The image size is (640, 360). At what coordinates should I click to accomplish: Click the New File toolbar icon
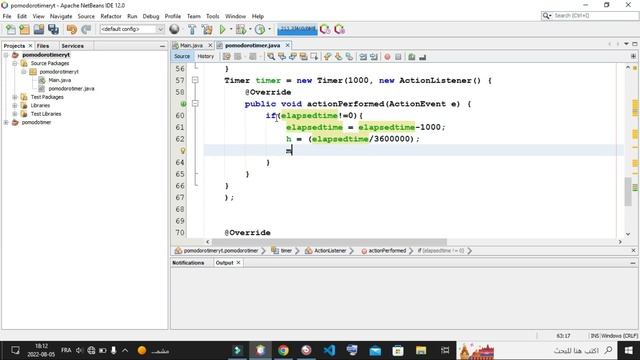tap(11, 29)
